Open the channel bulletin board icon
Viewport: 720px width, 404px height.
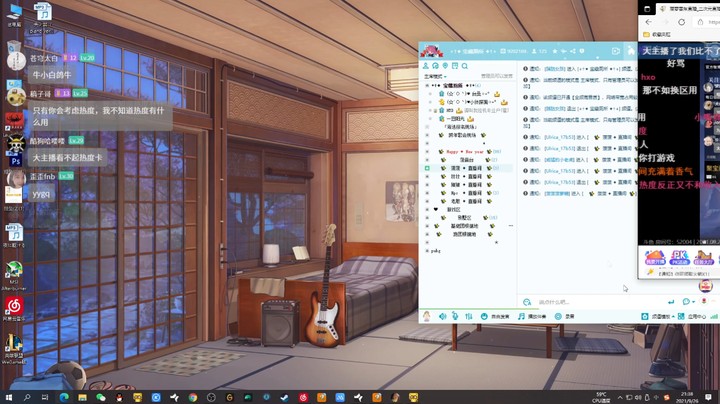click(455, 66)
